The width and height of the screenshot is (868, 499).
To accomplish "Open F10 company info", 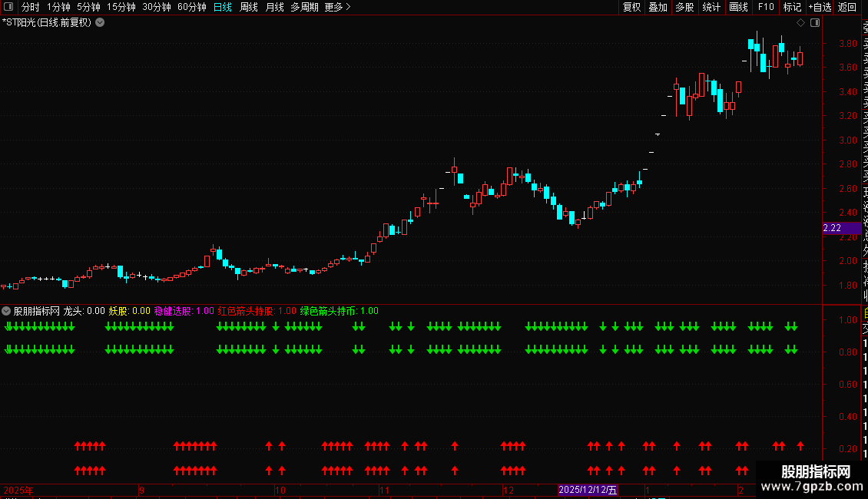I will [766, 7].
